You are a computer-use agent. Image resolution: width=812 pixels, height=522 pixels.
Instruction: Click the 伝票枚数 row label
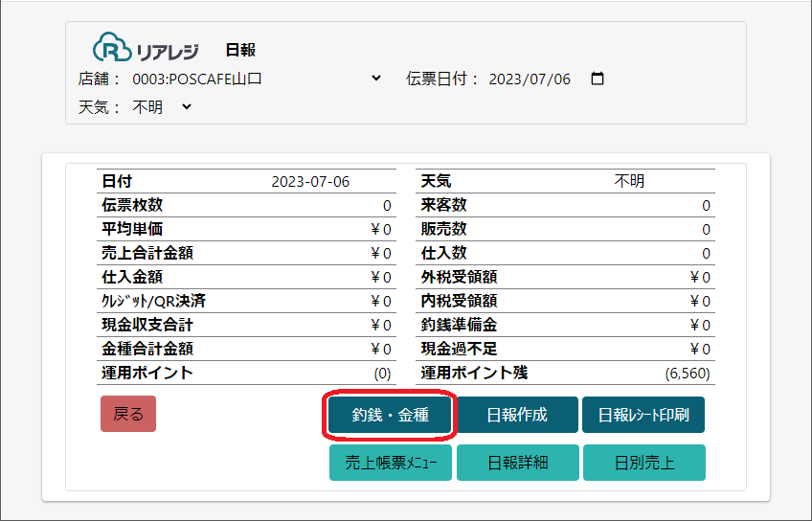[x=132, y=205]
